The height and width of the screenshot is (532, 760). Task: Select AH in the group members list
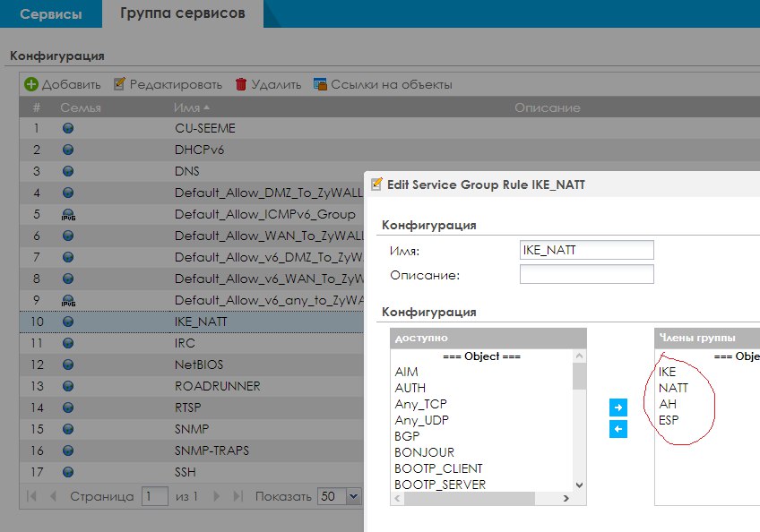668,404
